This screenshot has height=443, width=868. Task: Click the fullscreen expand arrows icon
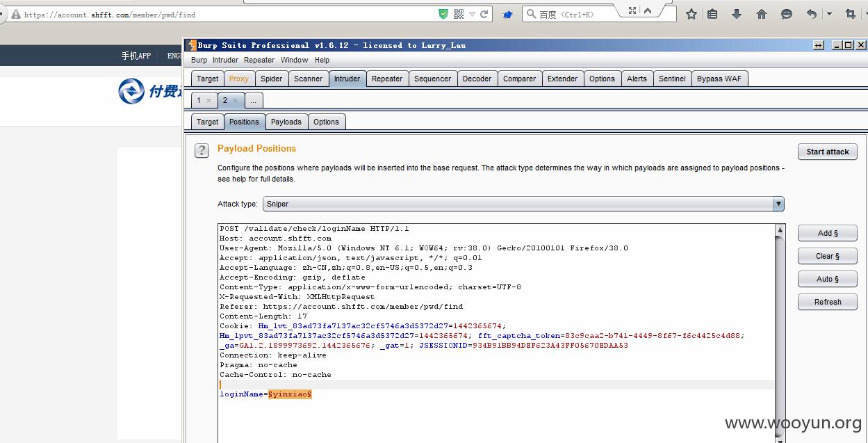click(x=632, y=10)
